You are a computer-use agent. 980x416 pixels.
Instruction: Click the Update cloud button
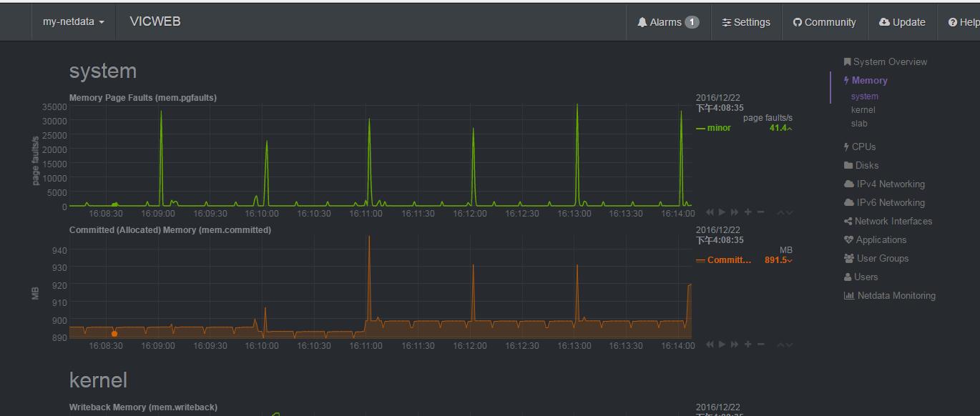(902, 22)
